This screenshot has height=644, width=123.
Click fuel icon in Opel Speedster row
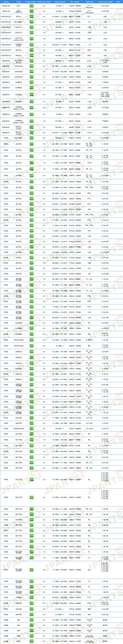tap(31, 429)
